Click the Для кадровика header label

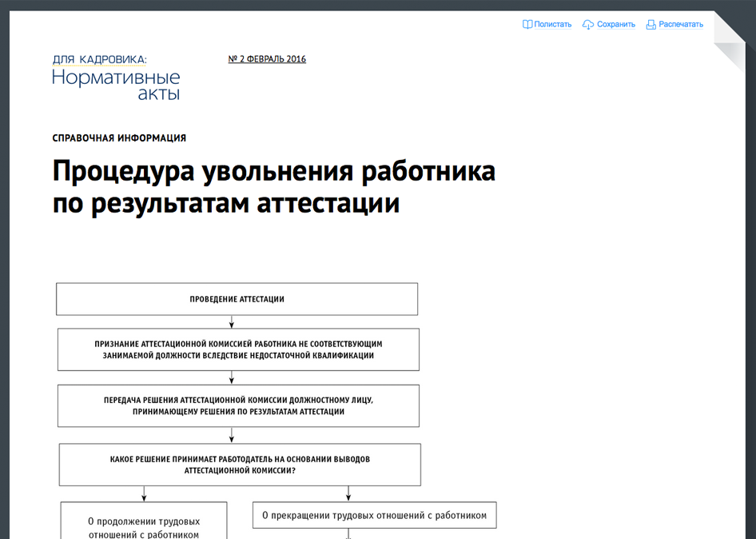[99, 59]
